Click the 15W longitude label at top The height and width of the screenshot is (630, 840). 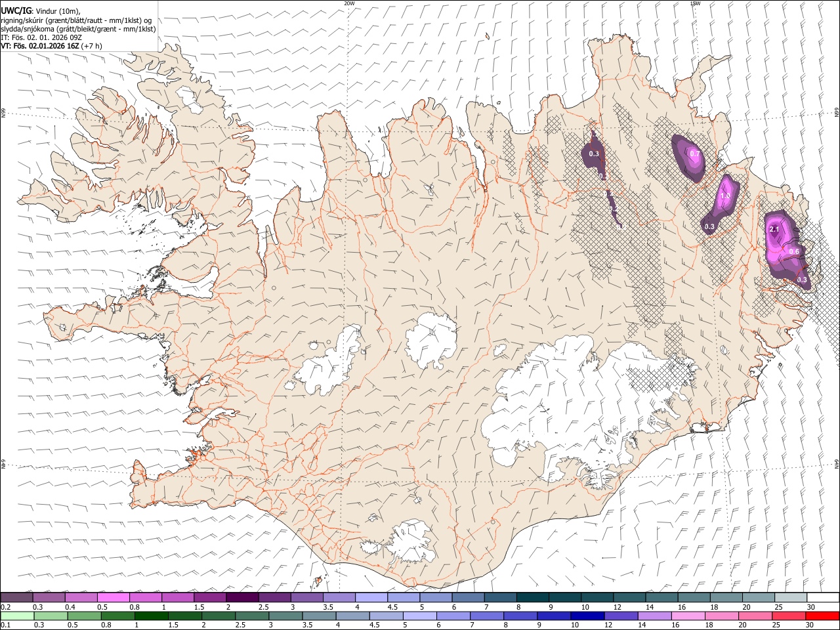click(695, 3)
